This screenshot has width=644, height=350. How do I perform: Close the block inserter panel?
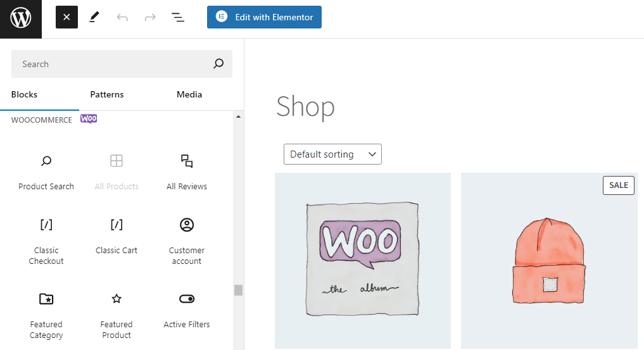(x=66, y=17)
